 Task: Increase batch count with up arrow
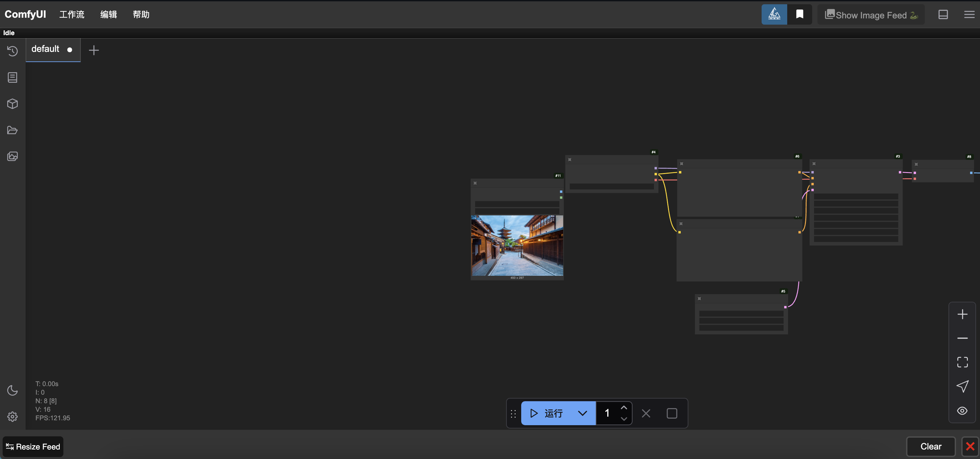pos(624,408)
